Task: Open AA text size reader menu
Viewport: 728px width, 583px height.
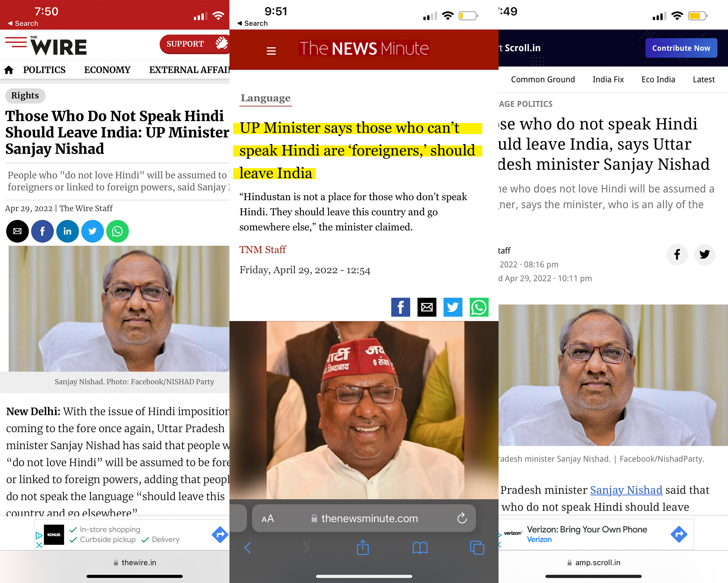Action: pos(267,519)
